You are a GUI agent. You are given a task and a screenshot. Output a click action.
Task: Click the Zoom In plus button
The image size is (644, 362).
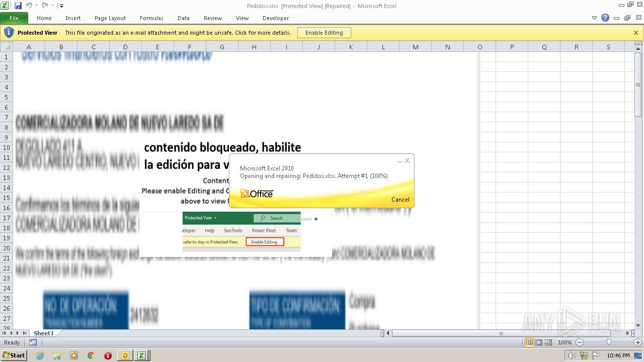pos(638,342)
